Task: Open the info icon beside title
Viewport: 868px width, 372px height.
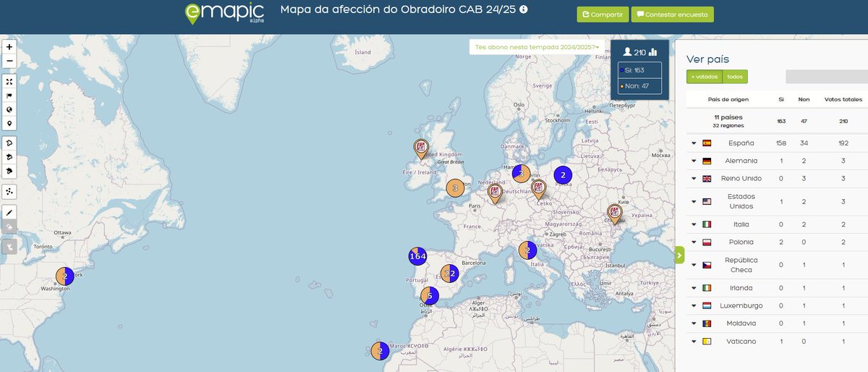Action: 524,9
